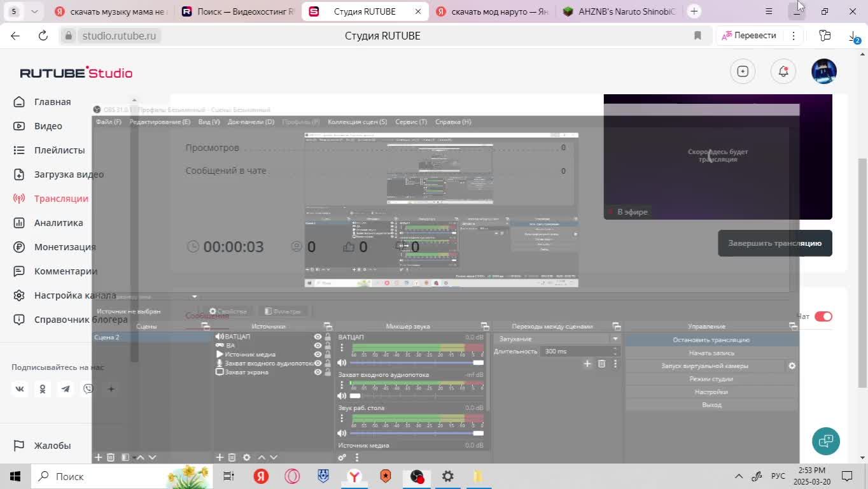
Task: Delete selected source with trash icon
Action: (232, 457)
